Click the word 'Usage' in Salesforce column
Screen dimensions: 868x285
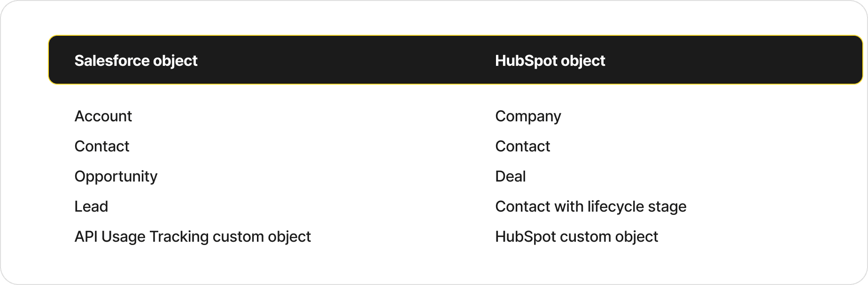click(x=124, y=237)
